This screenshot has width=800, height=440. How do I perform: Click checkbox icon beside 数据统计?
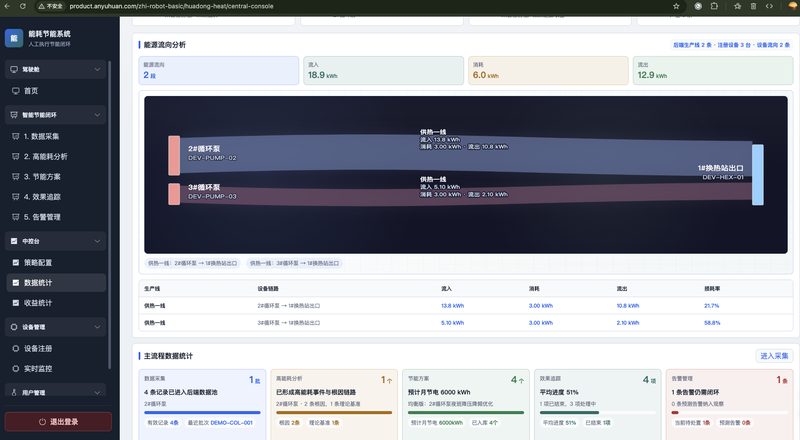[x=15, y=283]
